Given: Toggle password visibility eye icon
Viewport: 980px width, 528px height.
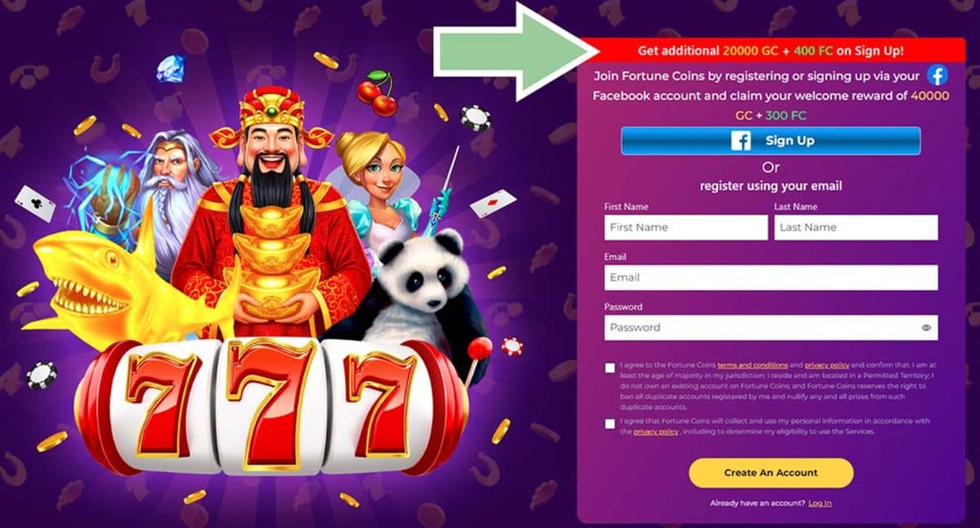Looking at the screenshot, I should tap(926, 328).
